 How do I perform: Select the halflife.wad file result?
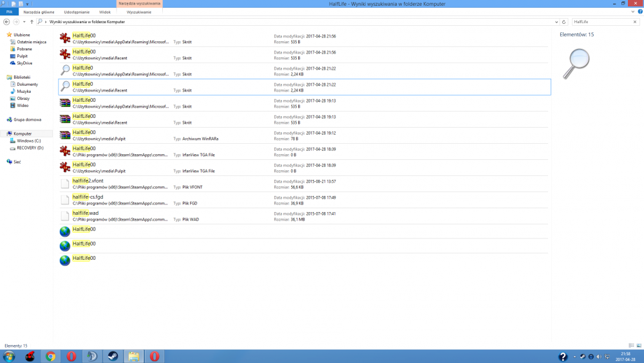[x=85, y=213]
